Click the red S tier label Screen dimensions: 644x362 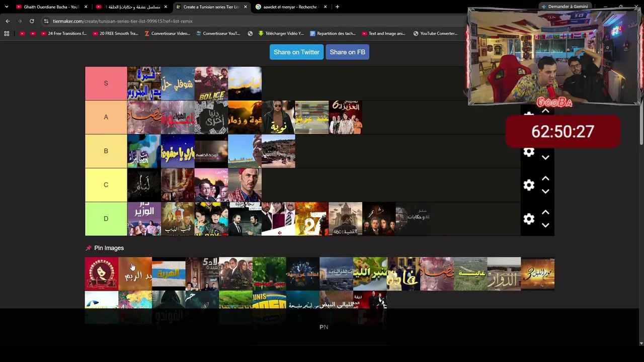coord(106,83)
